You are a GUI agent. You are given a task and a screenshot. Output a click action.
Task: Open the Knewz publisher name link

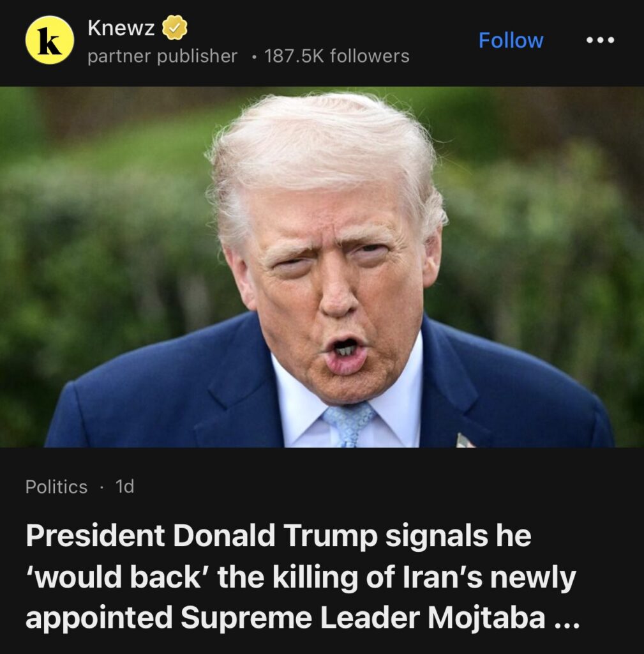[x=121, y=28]
